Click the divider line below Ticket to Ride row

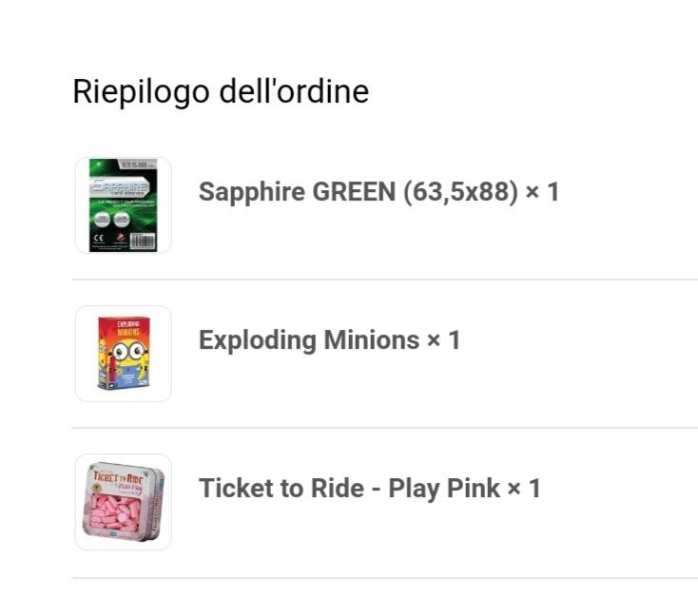[384, 577]
